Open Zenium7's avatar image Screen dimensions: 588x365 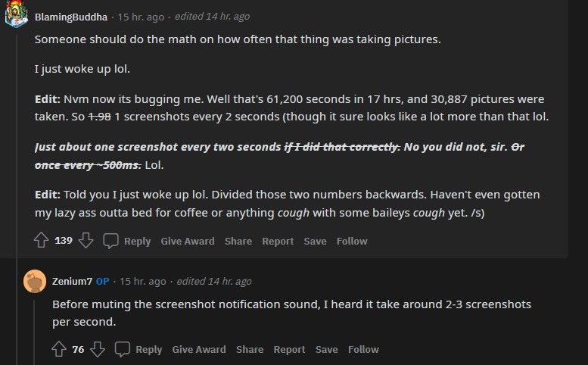click(35, 281)
